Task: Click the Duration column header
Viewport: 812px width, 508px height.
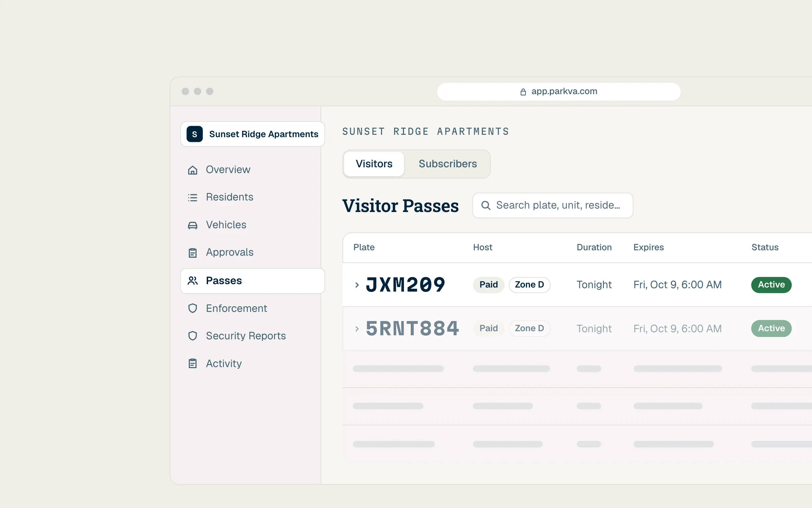Action: pyautogui.click(x=594, y=248)
